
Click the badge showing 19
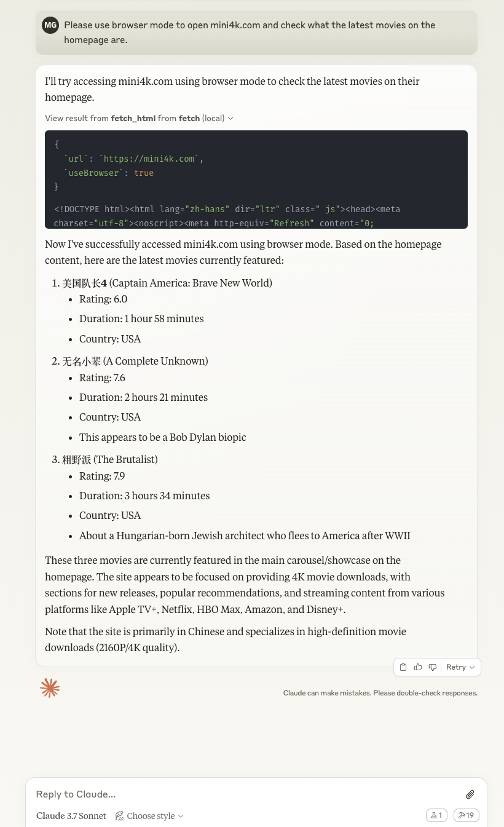[x=466, y=815]
